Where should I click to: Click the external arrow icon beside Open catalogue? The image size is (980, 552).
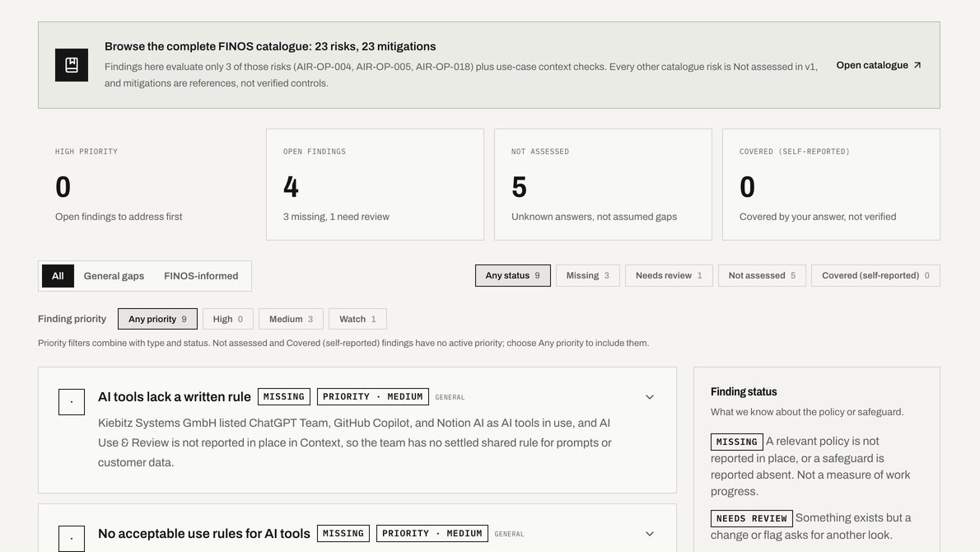coord(917,65)
